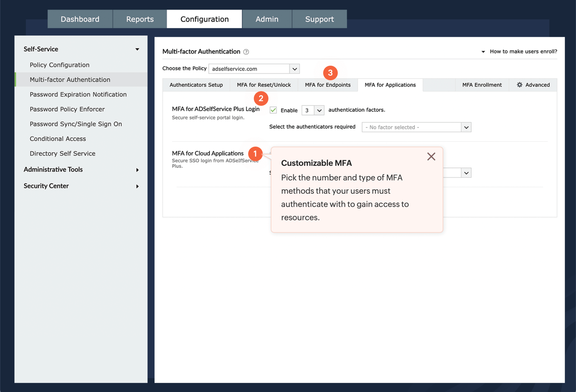
Task: Click the 'Secure self-service portal login.' text
Action: click(x=208, y=117)
